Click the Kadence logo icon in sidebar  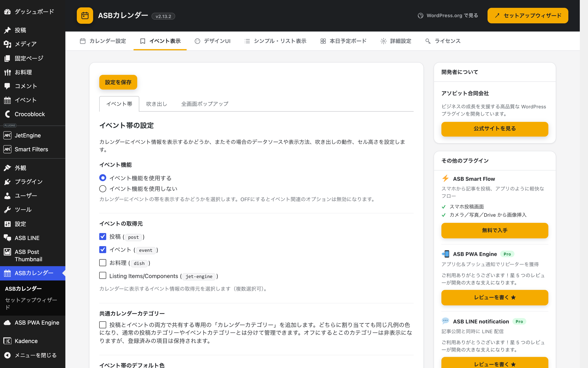point(7,341)
